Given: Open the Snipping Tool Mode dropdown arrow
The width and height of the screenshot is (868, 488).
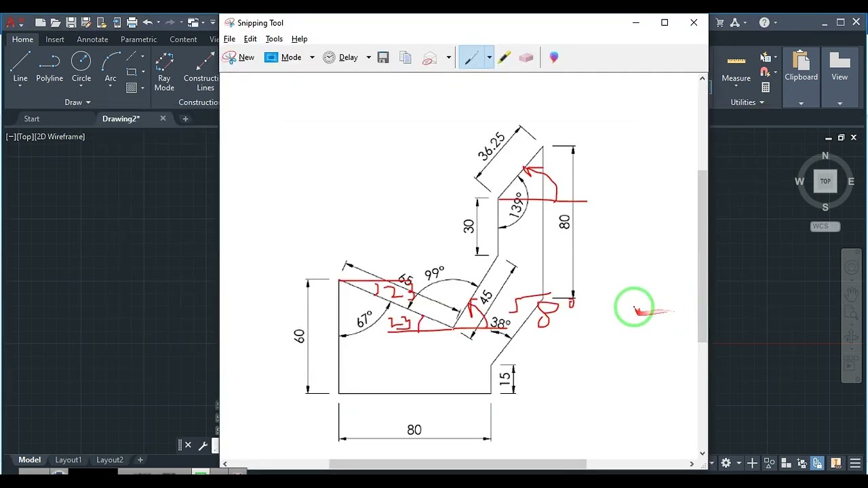Looking at the screenshot, I should coord(312,58).
